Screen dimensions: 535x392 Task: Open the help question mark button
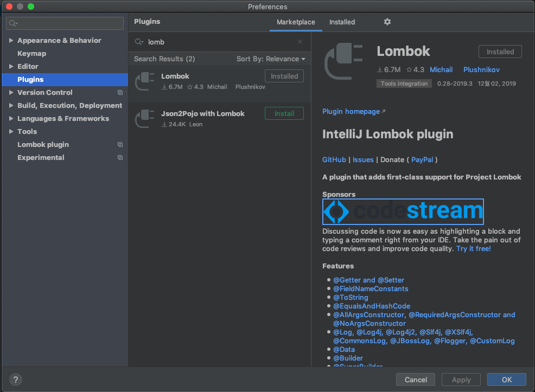point(16,380)
